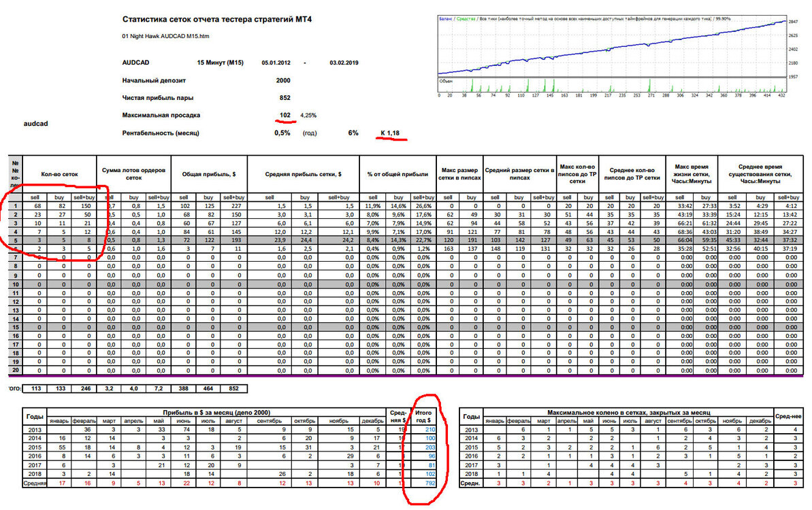Click the 'Средний размер сетки в пипсах' header
Viewport: 812px width, 510px height.
(519, 174)
